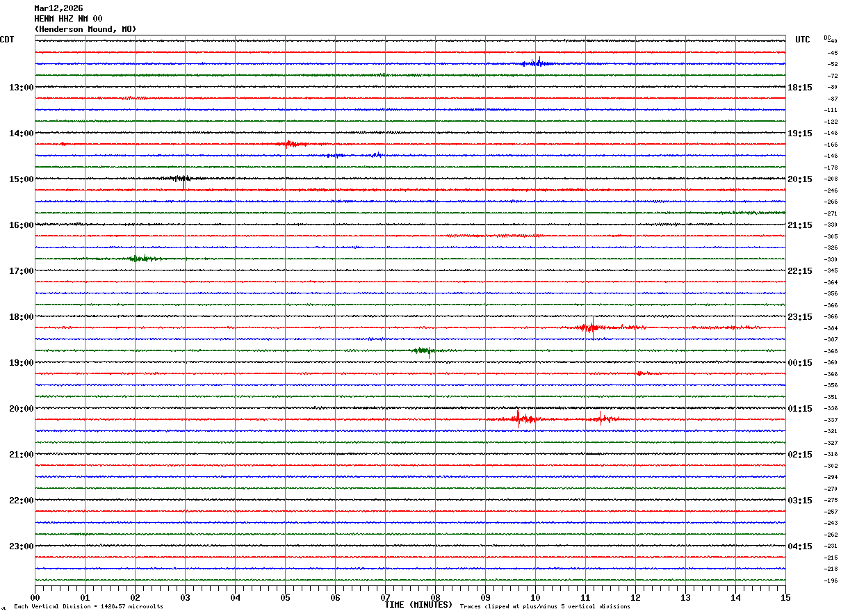Select the 04:15 UTC time label
The height and width of the screenshot is (616, 841).
(x=799, y=546)
